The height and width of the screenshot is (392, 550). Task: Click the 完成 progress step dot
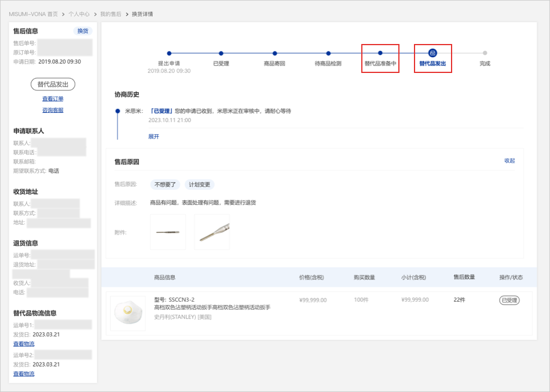485,53
